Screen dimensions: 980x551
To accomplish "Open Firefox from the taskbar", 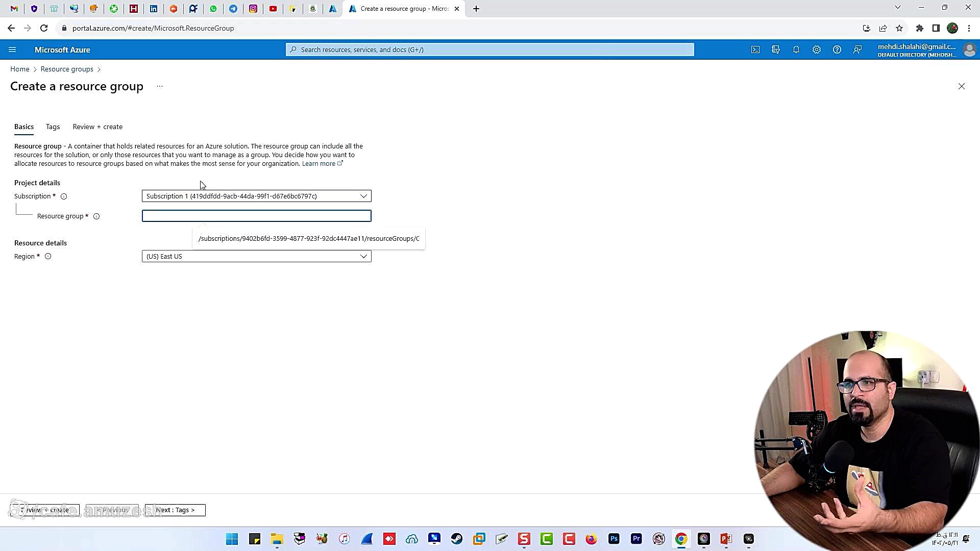I will point(592,539).
